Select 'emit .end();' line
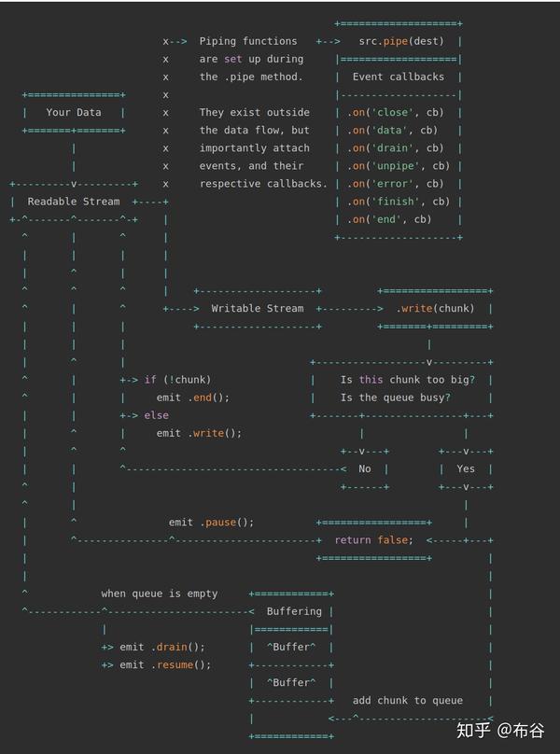560x754 pixels. 193,398
